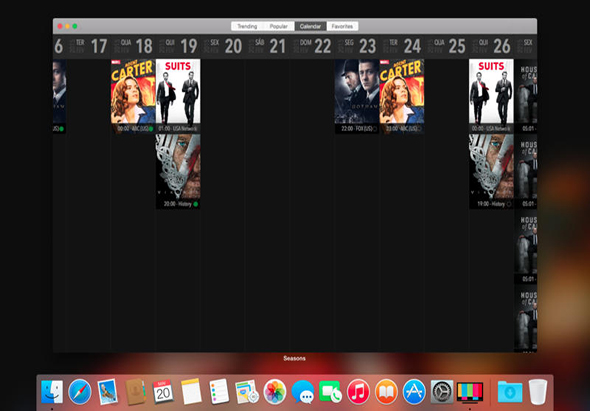Image resolution: width=590 pixels, height=411 pixels.
Task: Select the Calendar tab
Action: (x=310, y=26)
